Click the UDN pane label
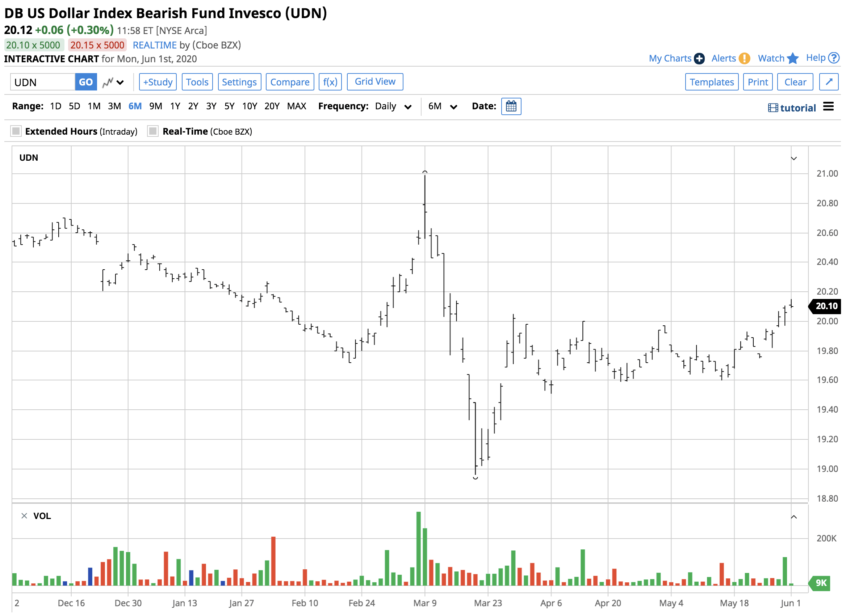Viewport: 846px width, 616px height. [x=29, y=158]
